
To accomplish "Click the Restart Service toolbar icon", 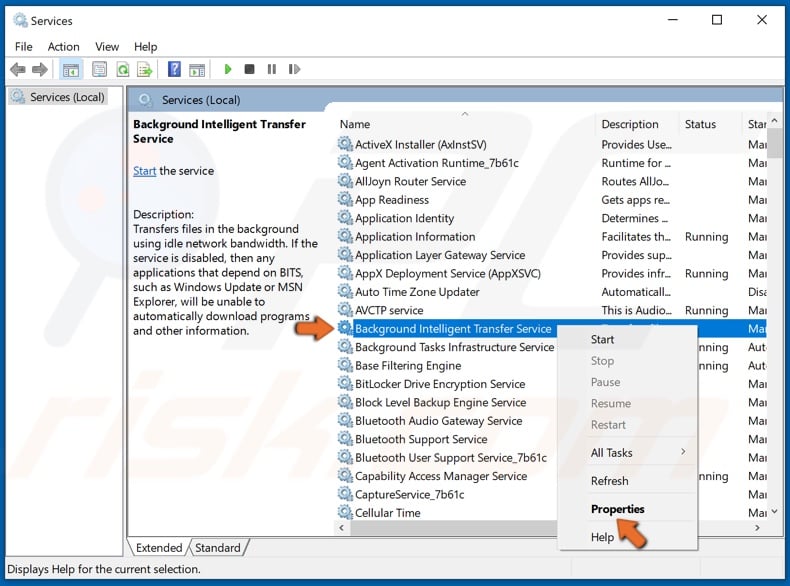I will pos(294,69).
